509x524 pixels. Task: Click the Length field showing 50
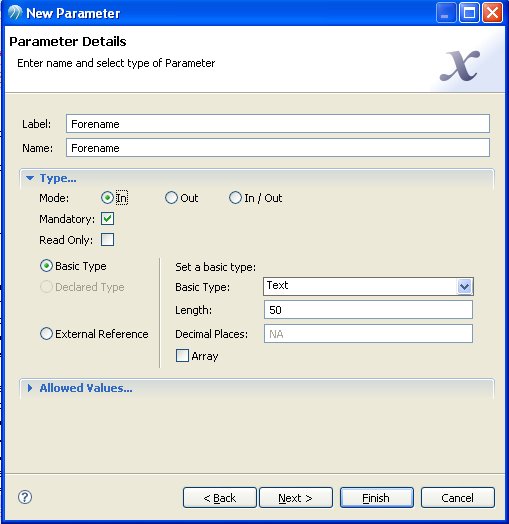368,309
